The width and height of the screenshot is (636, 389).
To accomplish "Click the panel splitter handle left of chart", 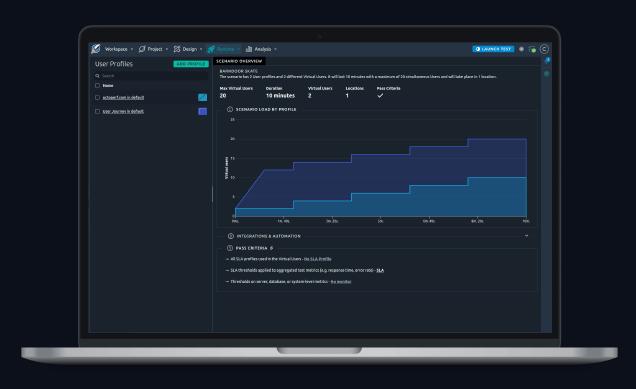I will point(213,194).
